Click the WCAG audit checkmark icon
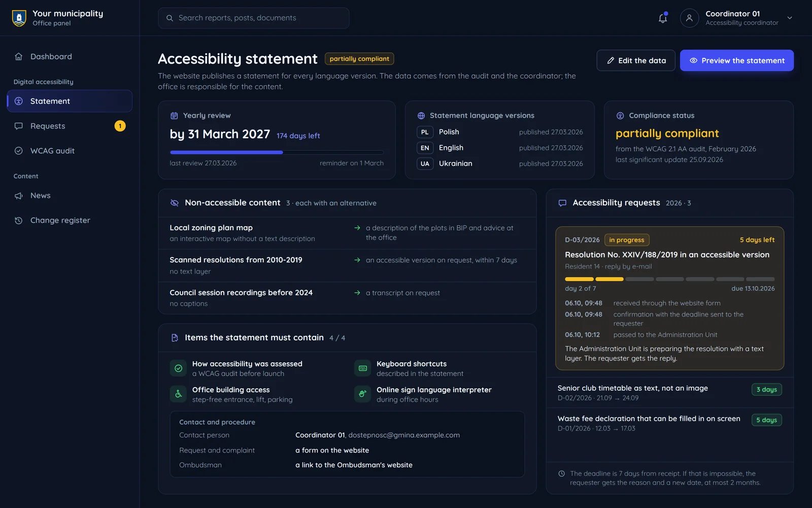 (19, 151)
